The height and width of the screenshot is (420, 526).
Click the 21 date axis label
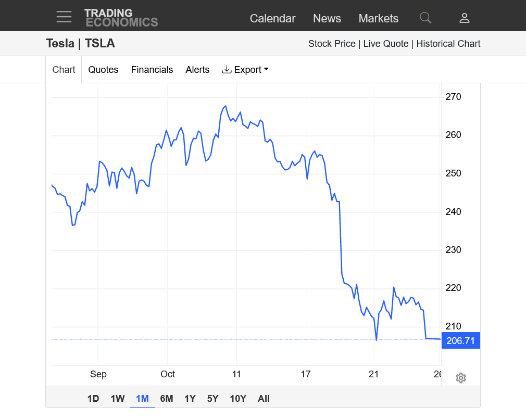tap(373, 374)
